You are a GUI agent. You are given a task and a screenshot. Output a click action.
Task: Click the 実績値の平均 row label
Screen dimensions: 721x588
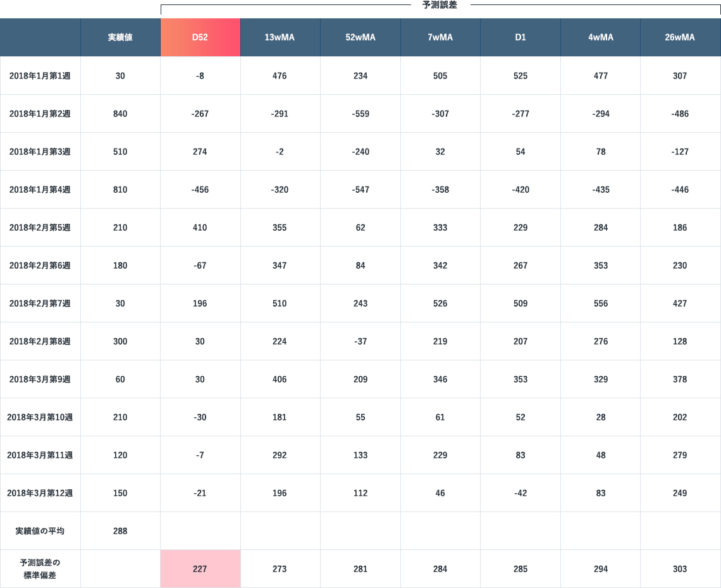40,531
